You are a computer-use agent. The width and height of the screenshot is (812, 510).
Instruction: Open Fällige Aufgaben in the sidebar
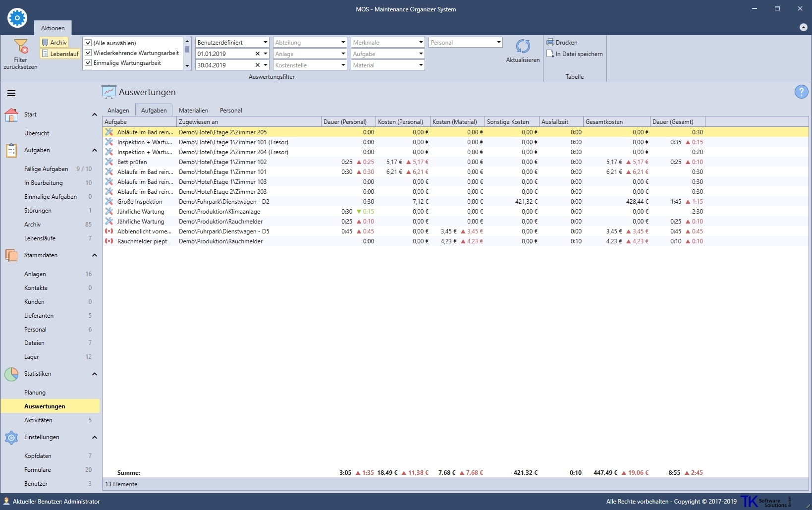click(46, 169)
